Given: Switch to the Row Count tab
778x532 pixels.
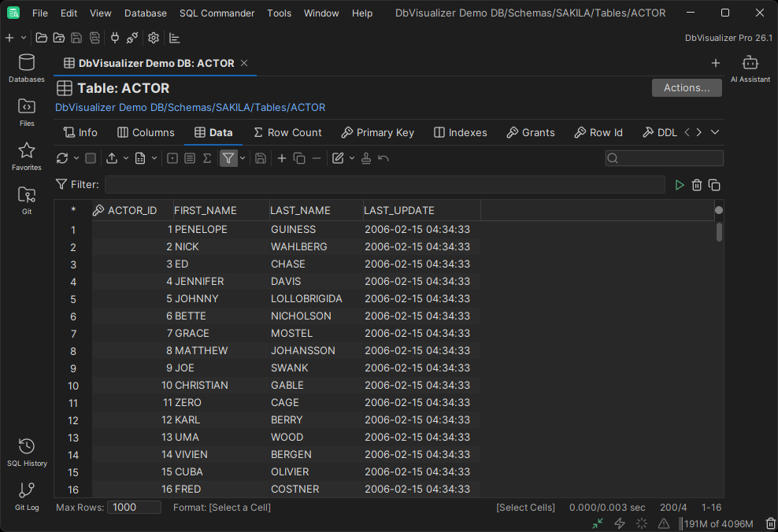Looking at the screenshot, I should 287,132.
